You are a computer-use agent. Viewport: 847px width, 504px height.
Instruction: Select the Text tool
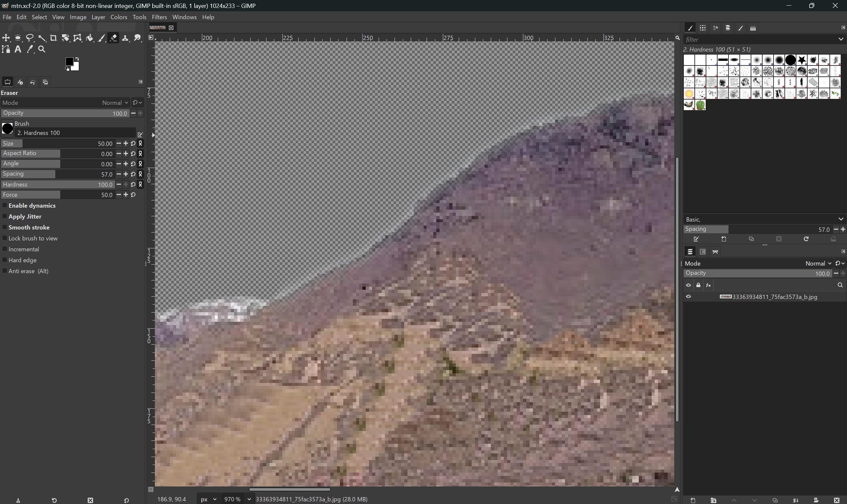[18, 50]
